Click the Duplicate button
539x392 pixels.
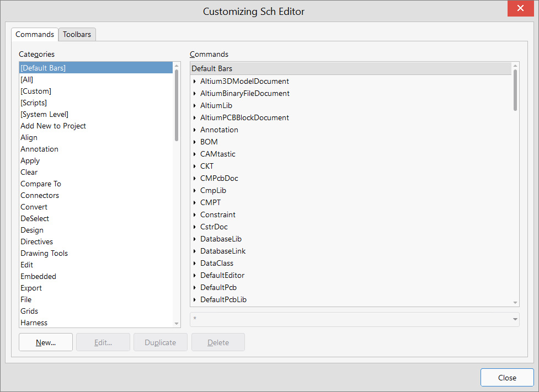(x=160, y=342)
